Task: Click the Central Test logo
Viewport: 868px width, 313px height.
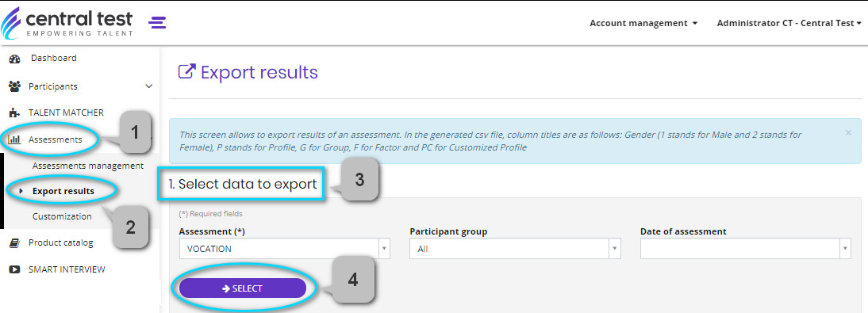Action: tap(67, 23)
